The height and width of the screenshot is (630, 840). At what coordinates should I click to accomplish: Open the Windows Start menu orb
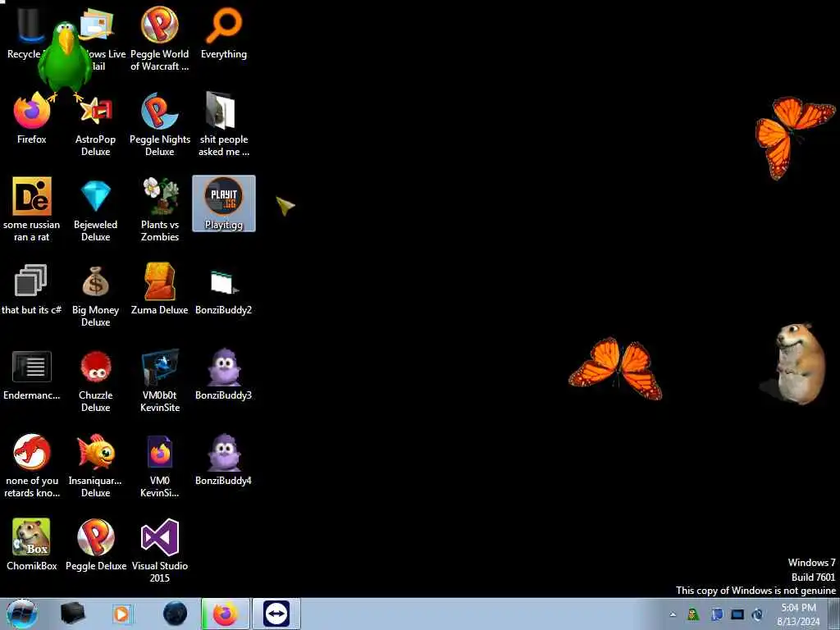[21, 614]
